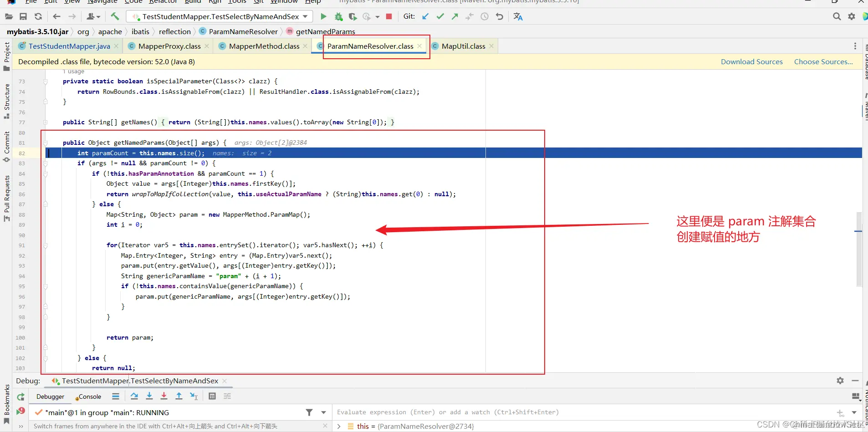Click the red Force Step Into icon
The image size is (868, 432).
164,396
